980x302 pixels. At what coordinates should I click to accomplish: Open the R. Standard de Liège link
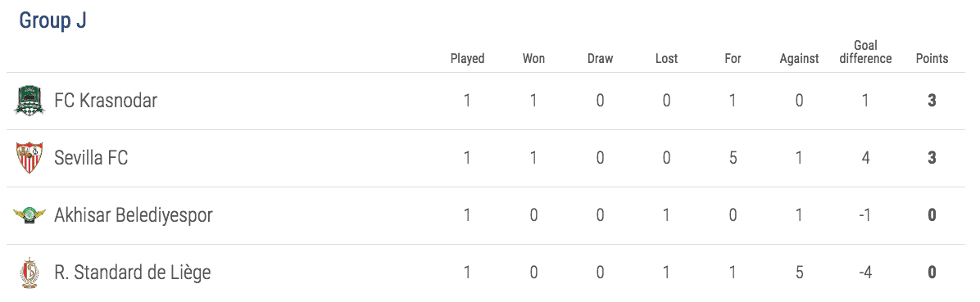coord(133,273)
